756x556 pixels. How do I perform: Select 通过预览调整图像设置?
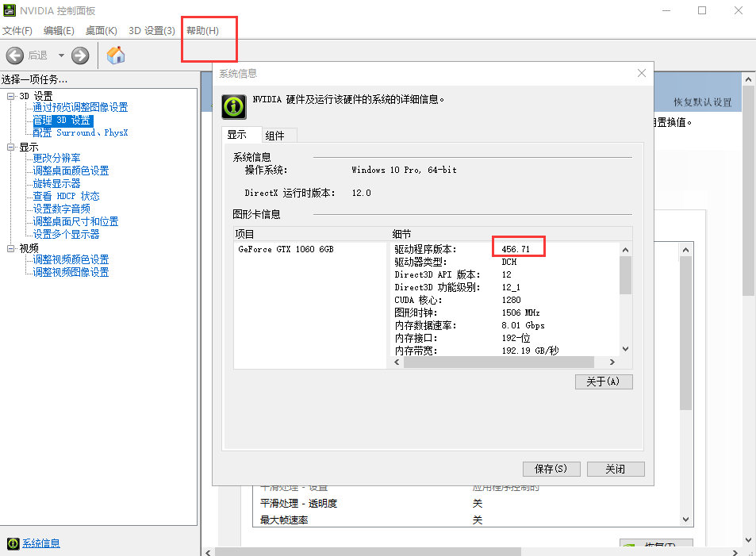[x=80, y=107]
